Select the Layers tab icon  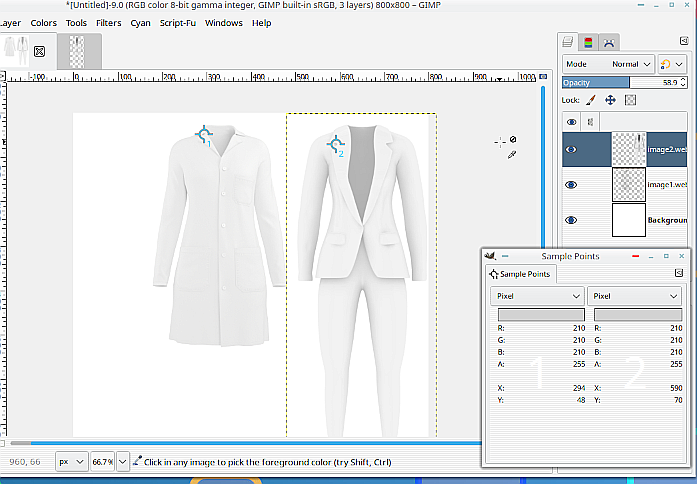pos(568,42)
